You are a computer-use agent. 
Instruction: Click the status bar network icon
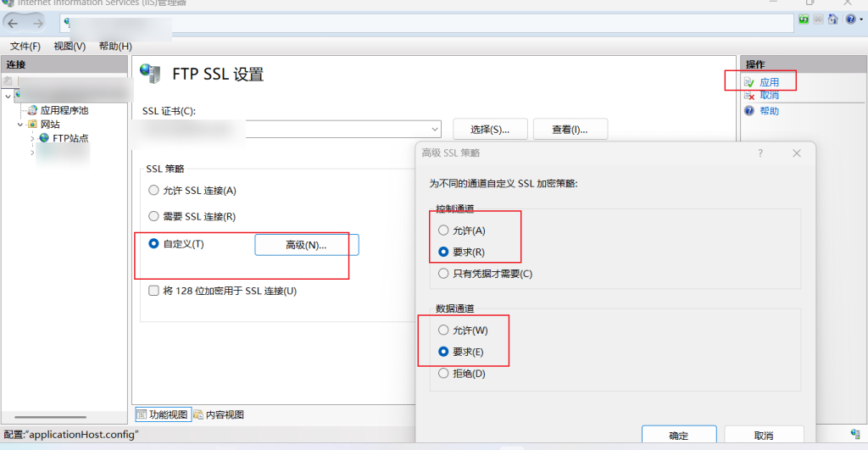pyautogui.click(x=855, y=435)
